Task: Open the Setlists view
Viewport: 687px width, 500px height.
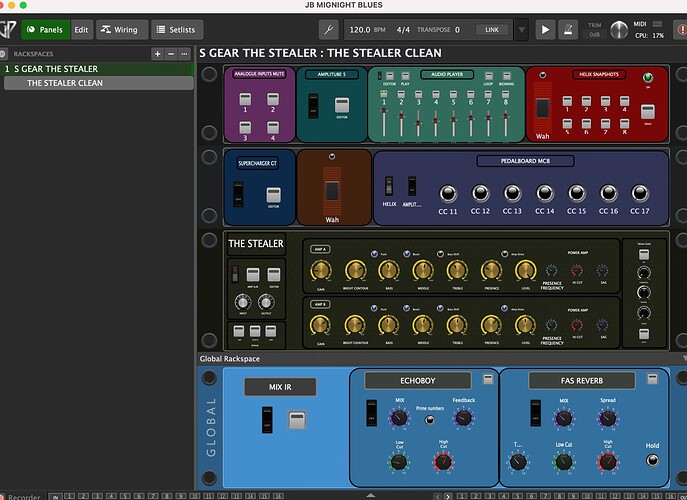Action: [x=177, y=30]
